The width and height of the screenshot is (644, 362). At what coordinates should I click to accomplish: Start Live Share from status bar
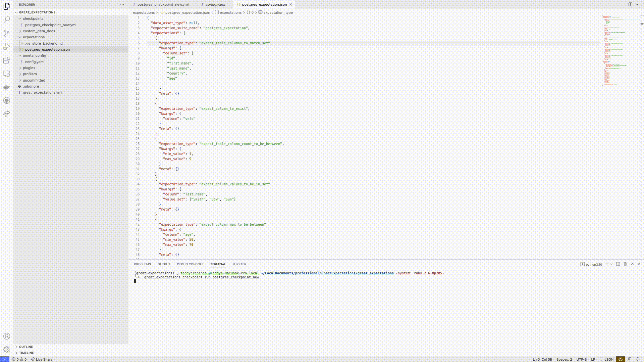[x=42, y=359]
